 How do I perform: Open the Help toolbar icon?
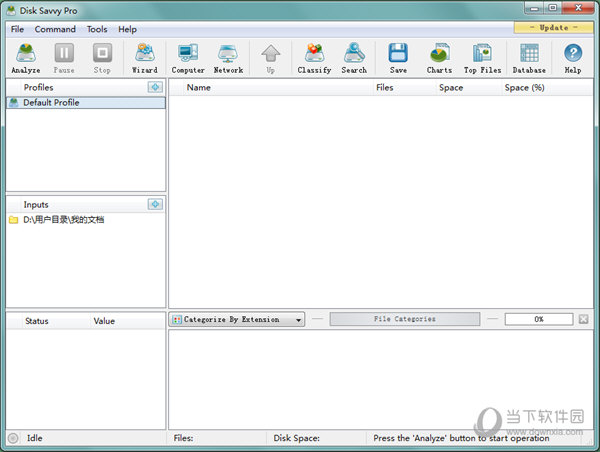pos(573,58)
